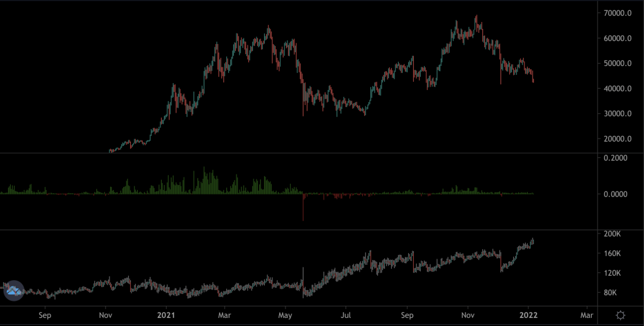This screenshot has width=644, height=326.
Task: Select the 120K scale label
Action: tap(613, 273)
